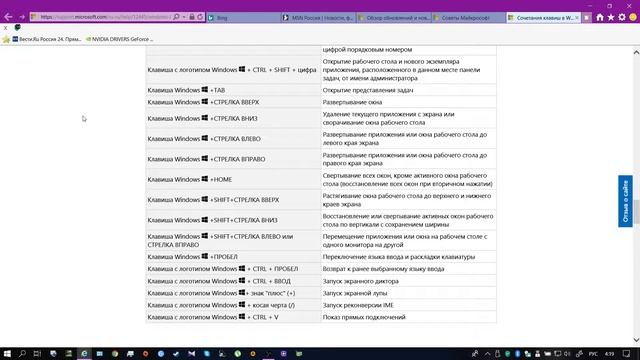Select the '+ CTRL + ПРОБЕЛ' cell
Screen dimensions: 640x360
tap(233, 269)
